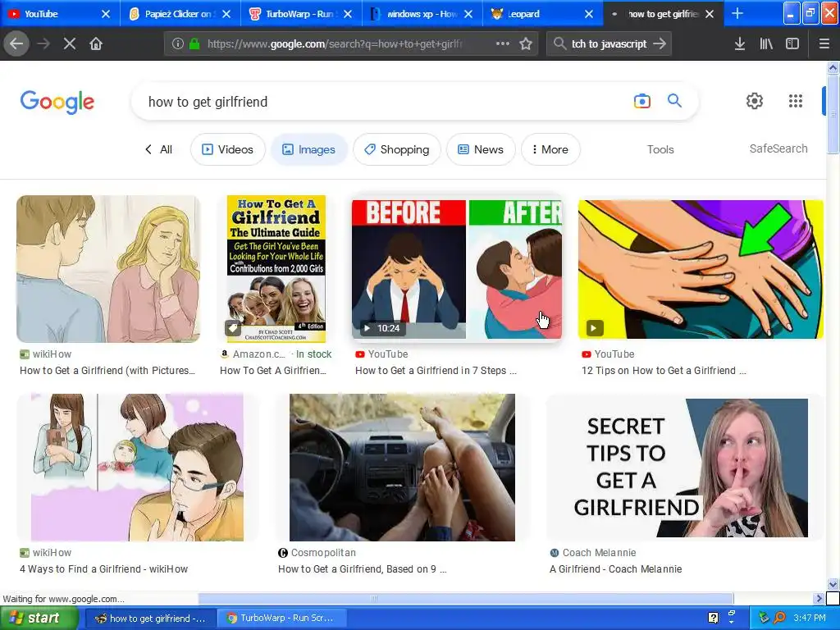Select the Shopping search filter
This screenshot has height=630, width=840.
[x=397, y=149]
